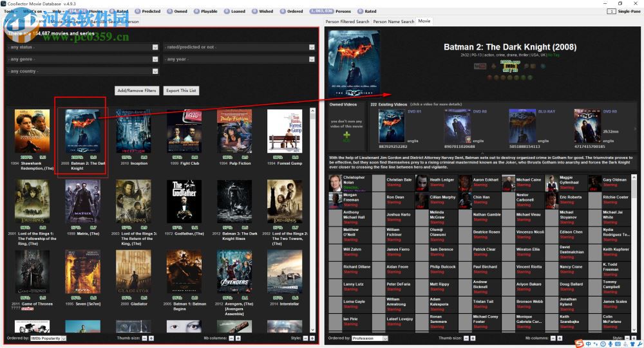644x348 pixels.
Task: Click the Export This List button
Action: [x=181, y=90]
